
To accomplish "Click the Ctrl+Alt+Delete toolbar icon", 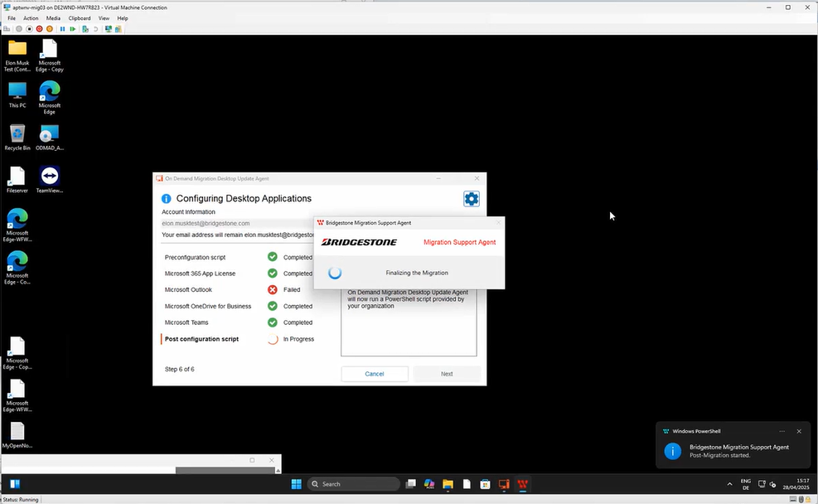I will pos(7,29).
